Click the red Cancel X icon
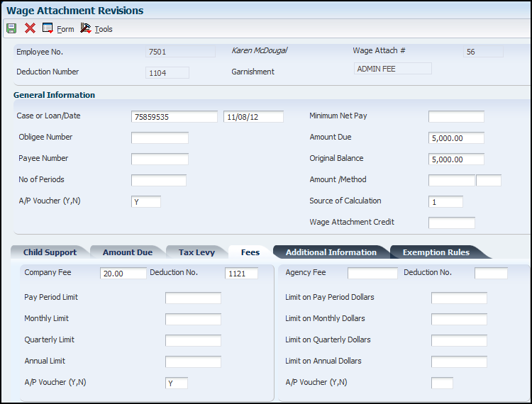Image resolution: width=532 pixels, height=404 pixels. [x=30, y=28]
